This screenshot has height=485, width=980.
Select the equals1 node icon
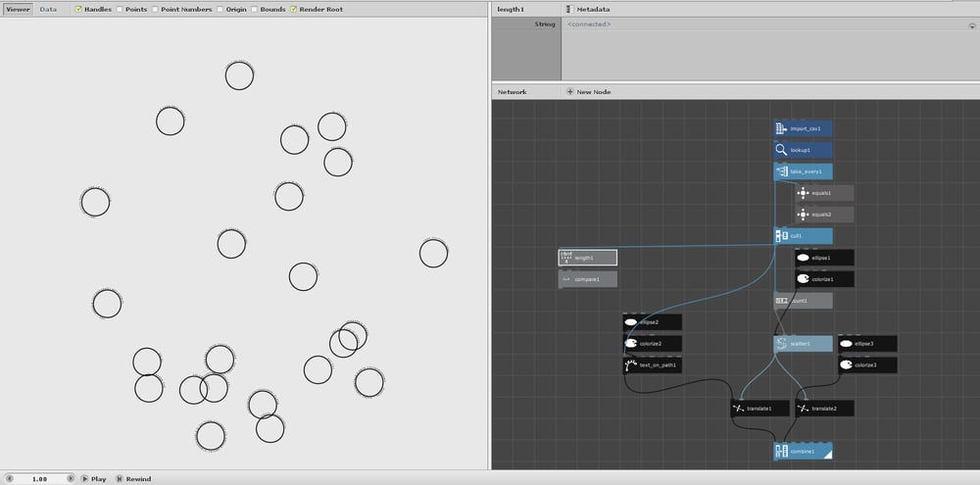(804, 193)
